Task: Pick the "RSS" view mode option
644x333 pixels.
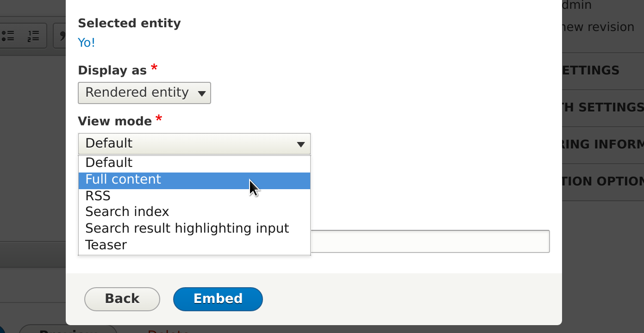Action: (x=194, y=196)
